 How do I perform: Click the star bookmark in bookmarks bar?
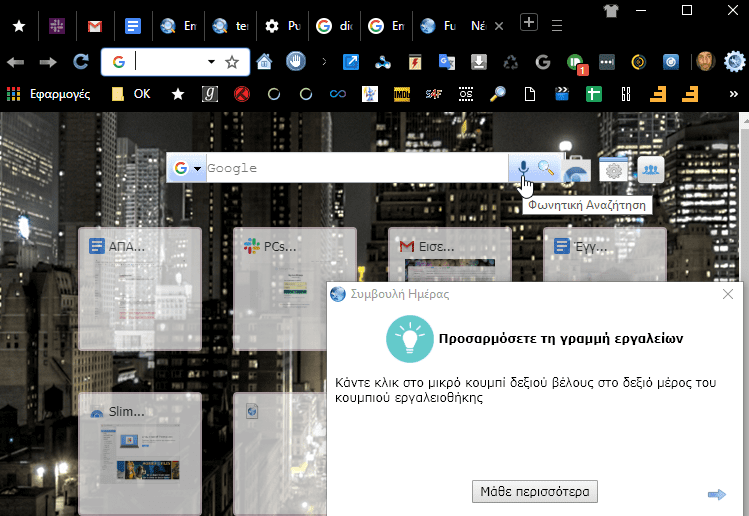click(178, 94)
